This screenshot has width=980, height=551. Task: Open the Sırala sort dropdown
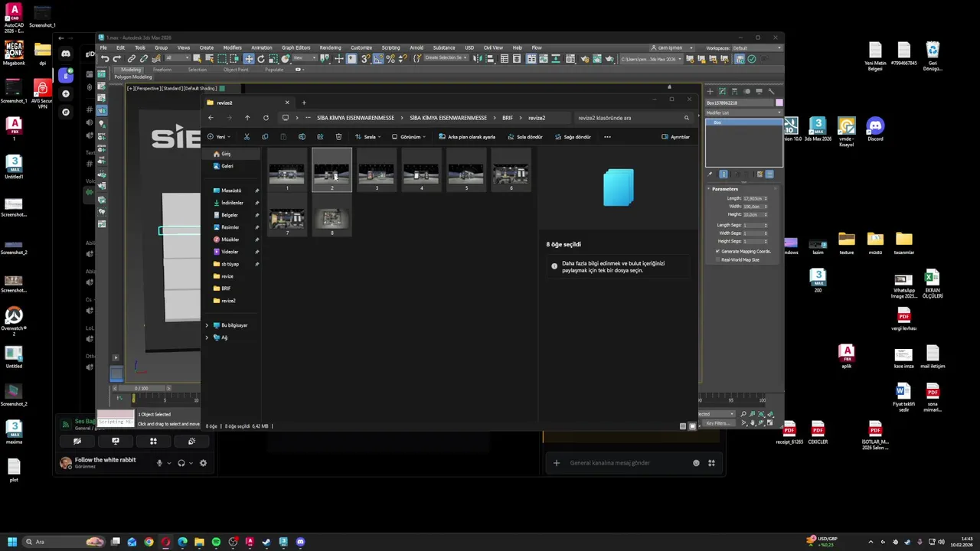pyautogui.click(x=368, y=137)
